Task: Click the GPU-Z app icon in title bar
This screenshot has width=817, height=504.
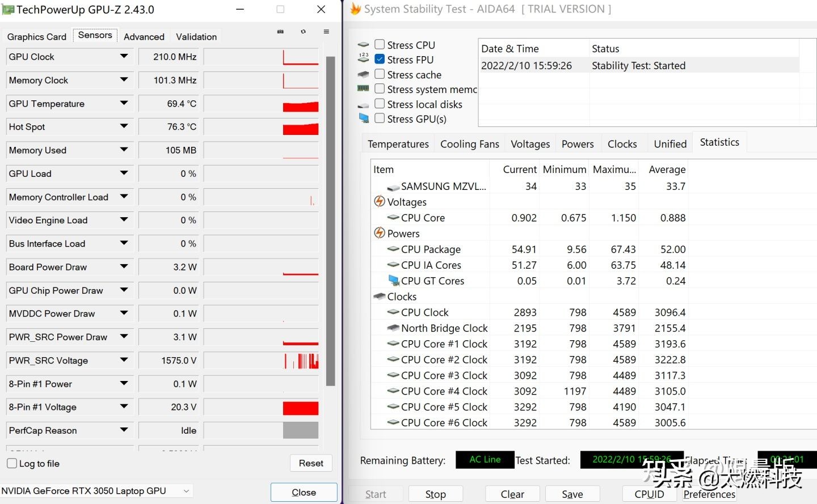Action: point(8,10)
